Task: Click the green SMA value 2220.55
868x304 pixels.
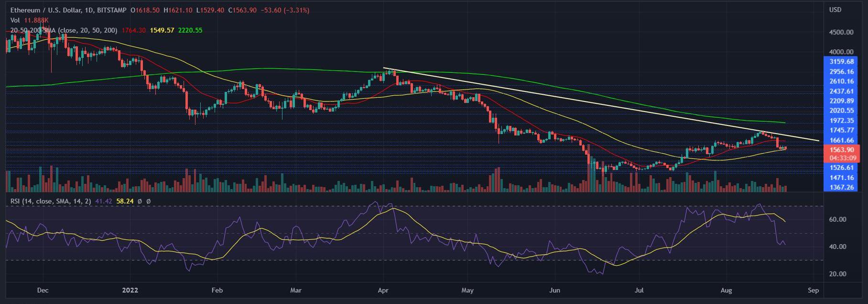Action: [190, 30]
